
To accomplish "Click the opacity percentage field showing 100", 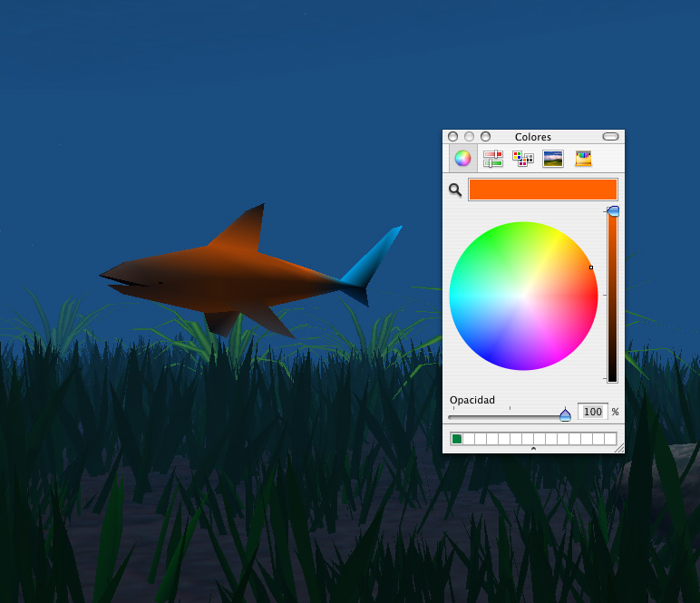I will click(x=592, y=412).
